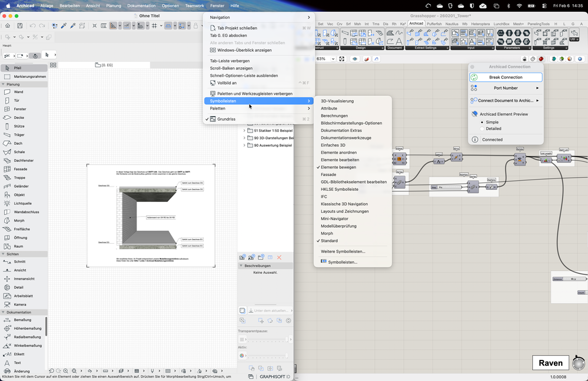Viewport: 588px width, 381px height.
Task: Open the Fenster menu in menu bar
Action: tap(217, 6)
